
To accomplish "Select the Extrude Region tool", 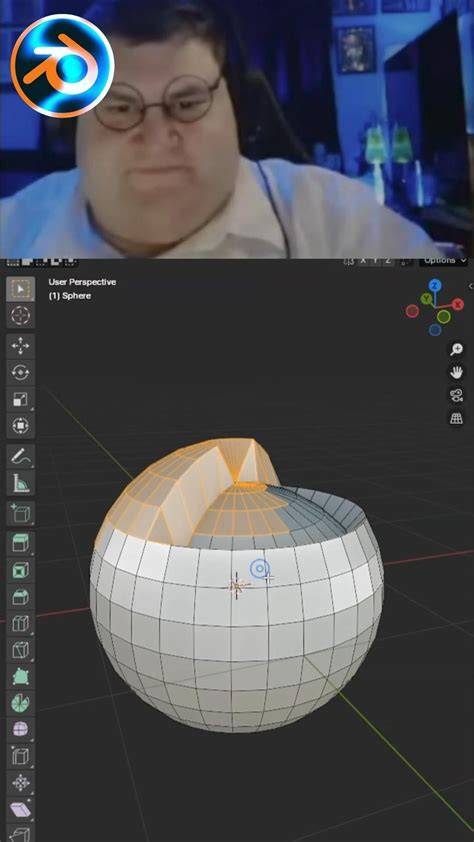I will [x=20, y=544].
